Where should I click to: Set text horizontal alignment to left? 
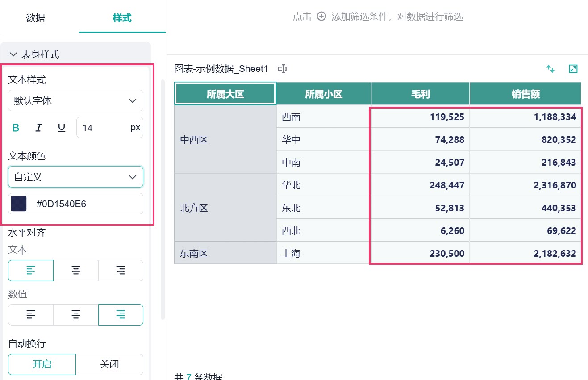31,270
